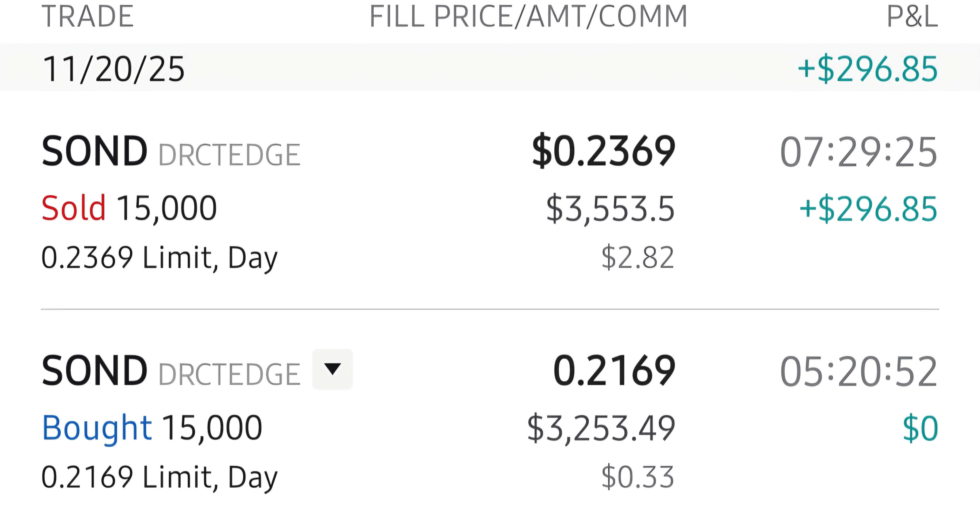The height and width of the screenshot is (525, 980).
Task: Select the Bought 15,000 entry
Action: (x=152, y=428)
